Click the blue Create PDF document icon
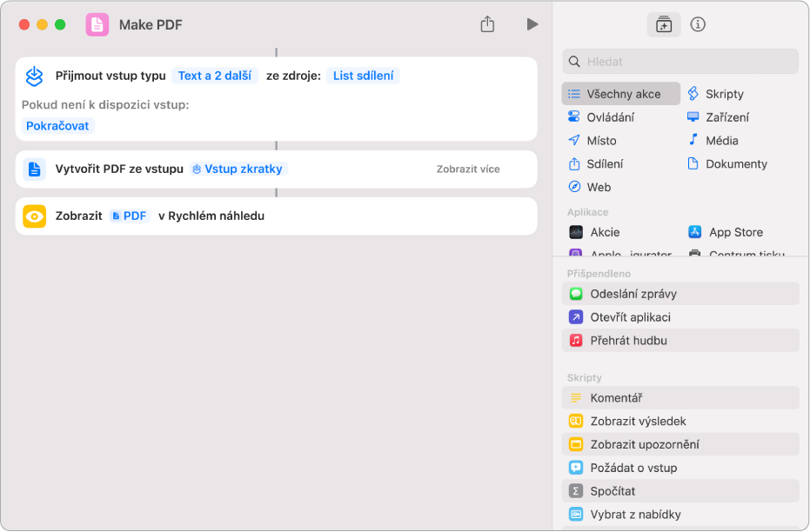Image resolution: width=810 pixels, height=532 pixels. 35,169
